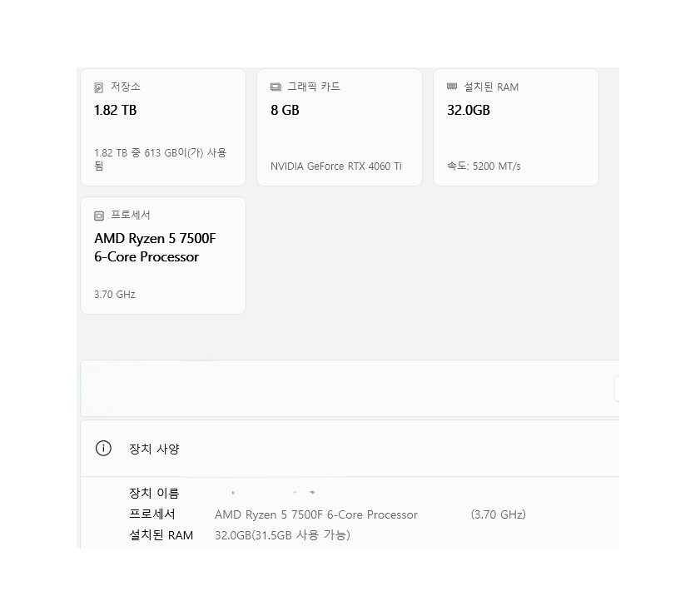Click the 속도: 5200 MT/s text
The width and height of the screenshot is (695, 616).
click(x=484, y=166)
